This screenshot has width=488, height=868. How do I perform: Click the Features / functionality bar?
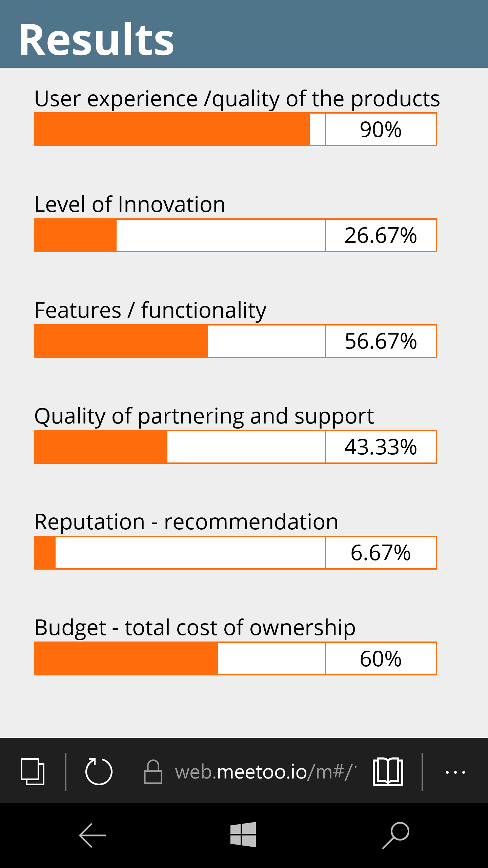(180, 341)
